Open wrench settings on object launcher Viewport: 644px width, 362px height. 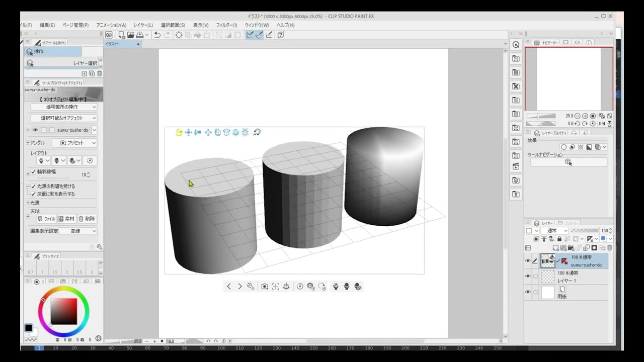tap(251, 286)
